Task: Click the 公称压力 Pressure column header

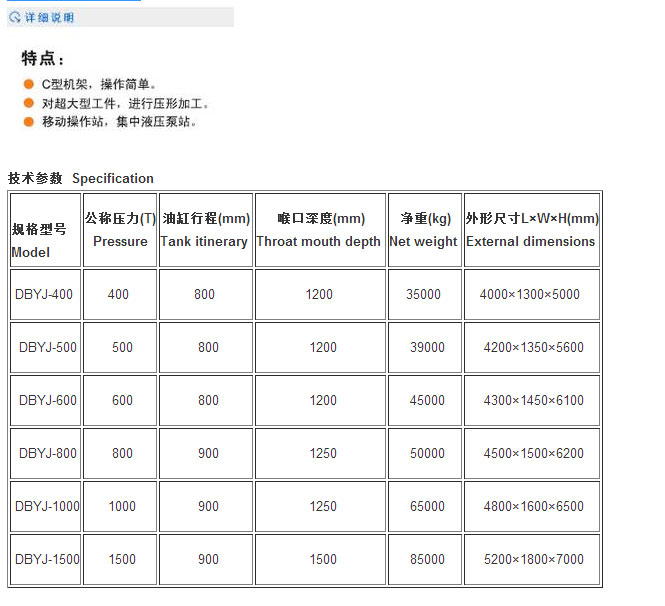Action: point(120,229)
